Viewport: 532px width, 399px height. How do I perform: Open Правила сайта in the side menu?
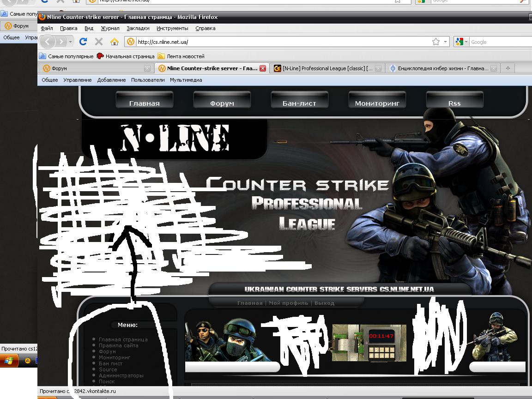(x=118, y=345)
